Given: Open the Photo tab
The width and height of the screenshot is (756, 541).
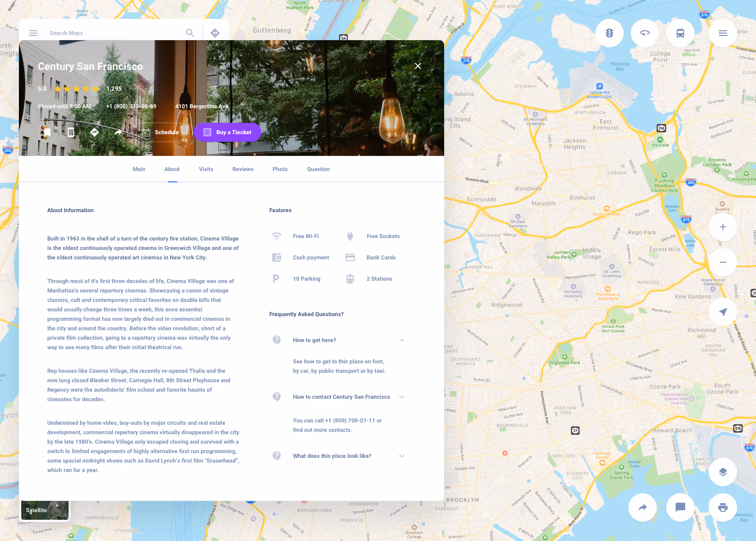Looking at the screenshot, I should pyautogui.click(x=280, y=169).
